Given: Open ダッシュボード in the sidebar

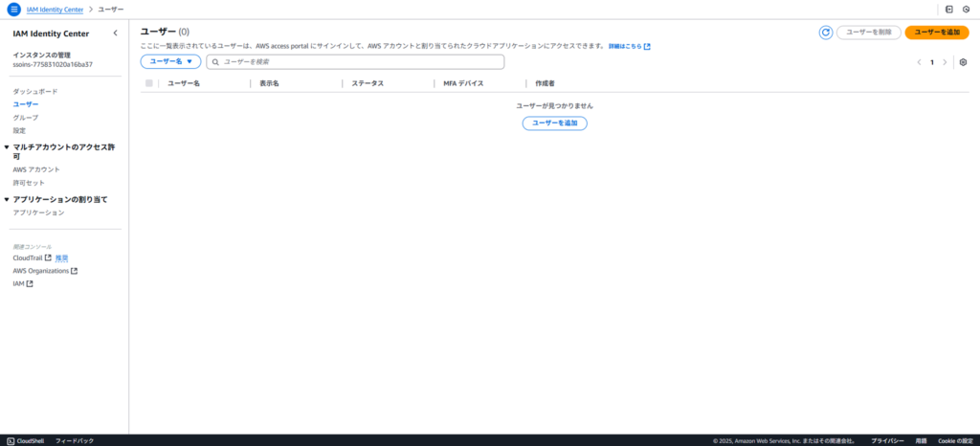Looking at the screenshot, I should (35, 91).
